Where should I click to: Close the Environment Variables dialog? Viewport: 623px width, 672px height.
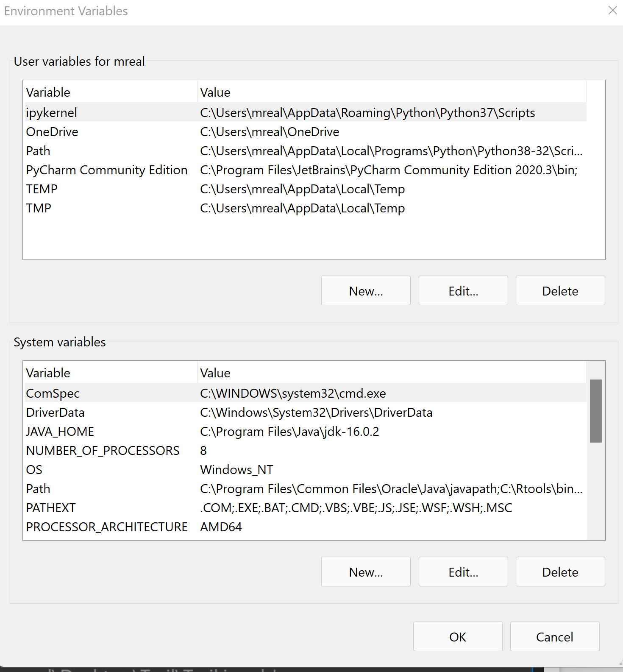click(612, 11)
